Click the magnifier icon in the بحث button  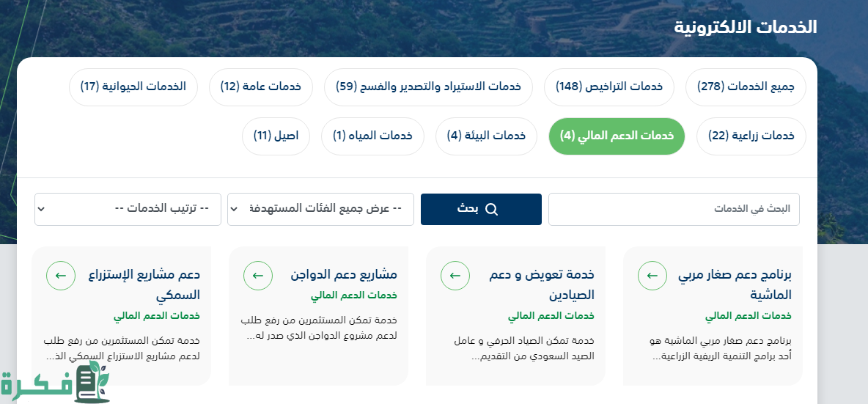[x=491, y=210]
